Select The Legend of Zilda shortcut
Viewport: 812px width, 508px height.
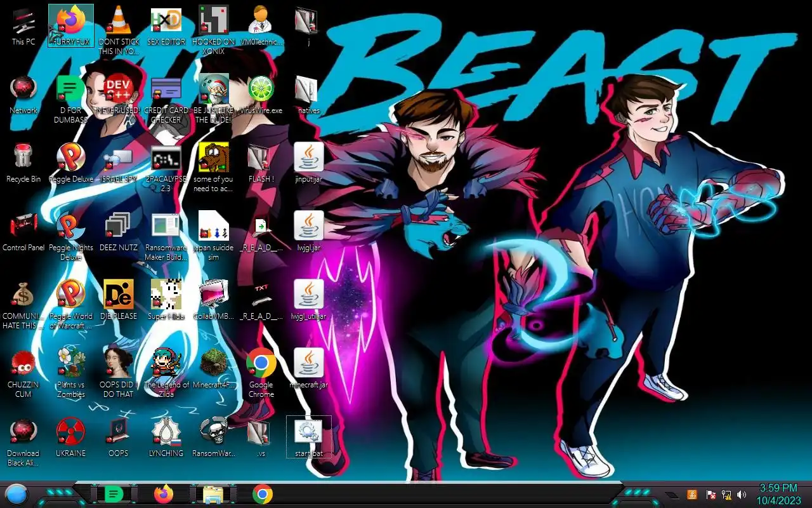pos(166,373)
